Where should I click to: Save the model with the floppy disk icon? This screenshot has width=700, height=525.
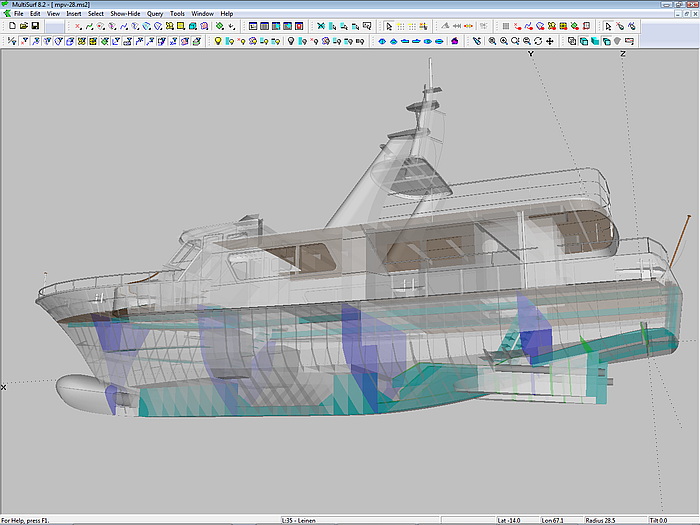click(x=35, y=26)
